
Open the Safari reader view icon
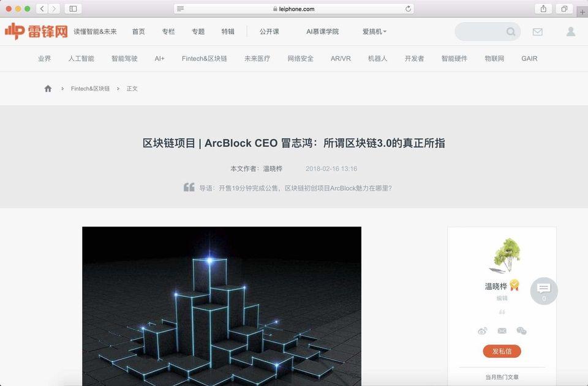[x=180, y=9]
